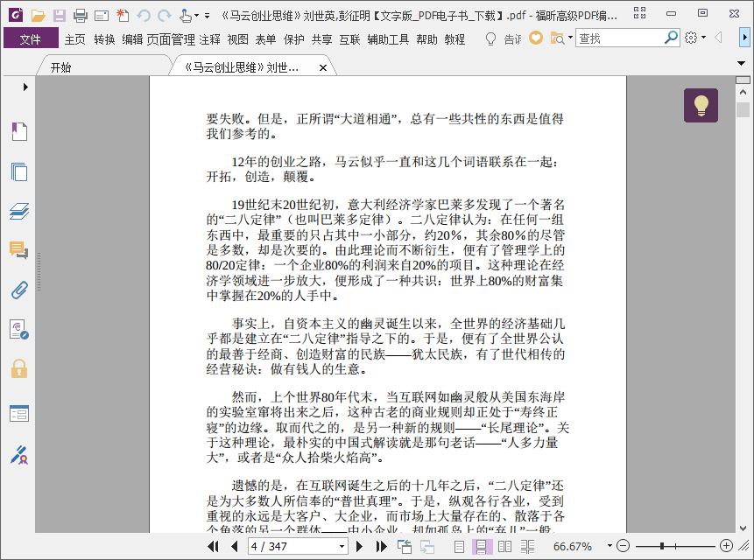Select single page view mode

click(x=459, y=547)
